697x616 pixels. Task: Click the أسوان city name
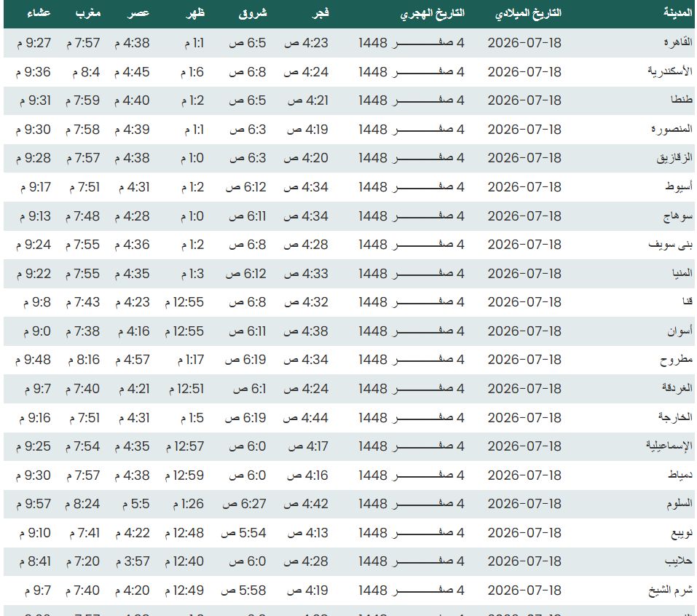point(680,331)
